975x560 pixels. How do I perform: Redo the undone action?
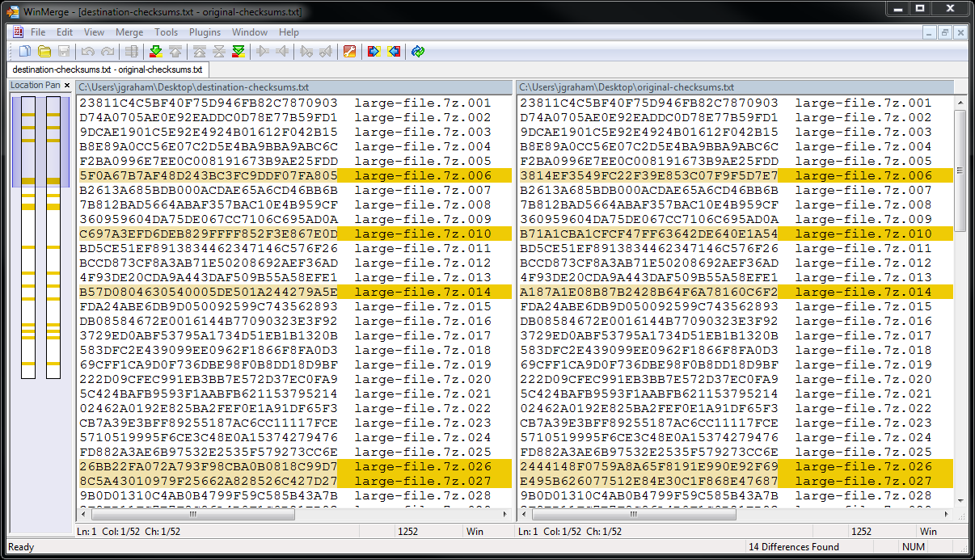coord(108,52)
